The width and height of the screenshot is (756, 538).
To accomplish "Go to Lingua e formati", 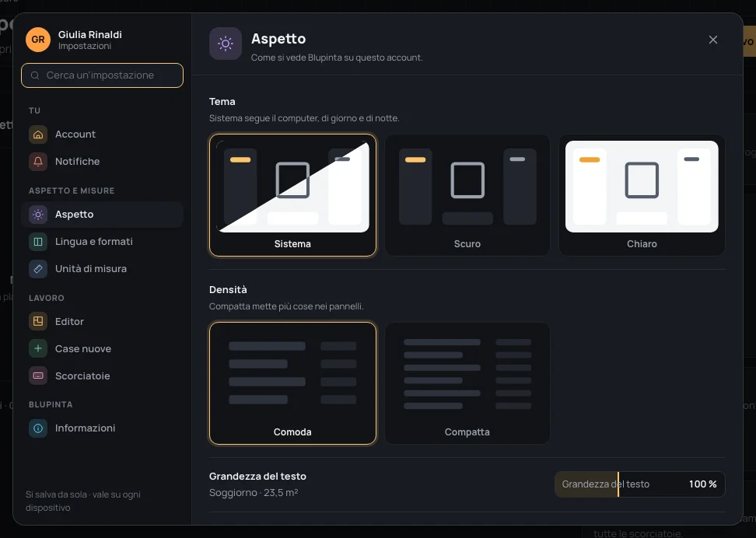I will pyautogui.click(x=102, y=242).
